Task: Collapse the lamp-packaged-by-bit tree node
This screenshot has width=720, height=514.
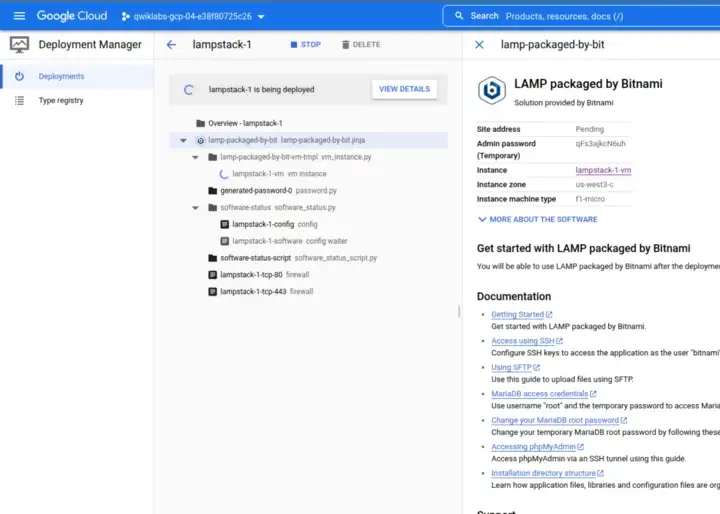Action: (183, 141)
